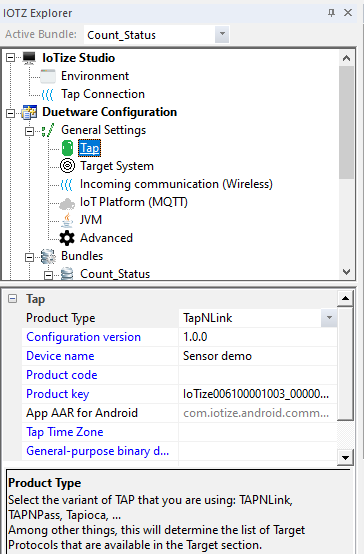This screenshot has width=364, height=554.
Task: Click the Configuration version property
Action: (83, 337)
